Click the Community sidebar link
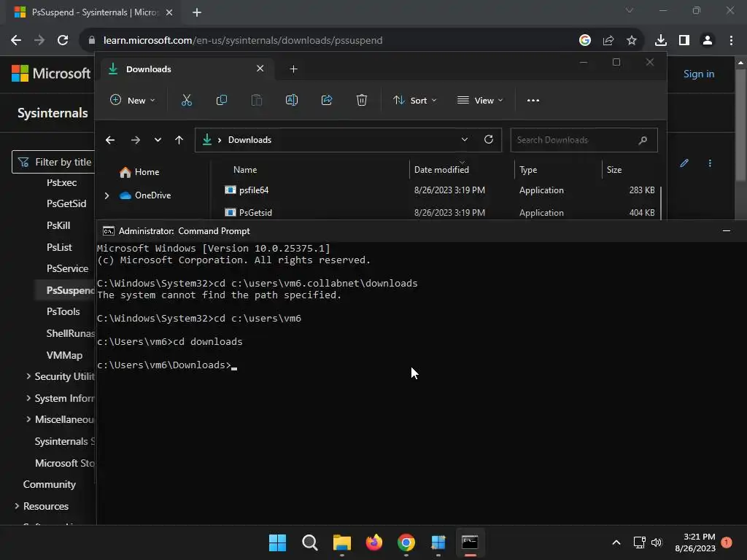 (50, 484)
